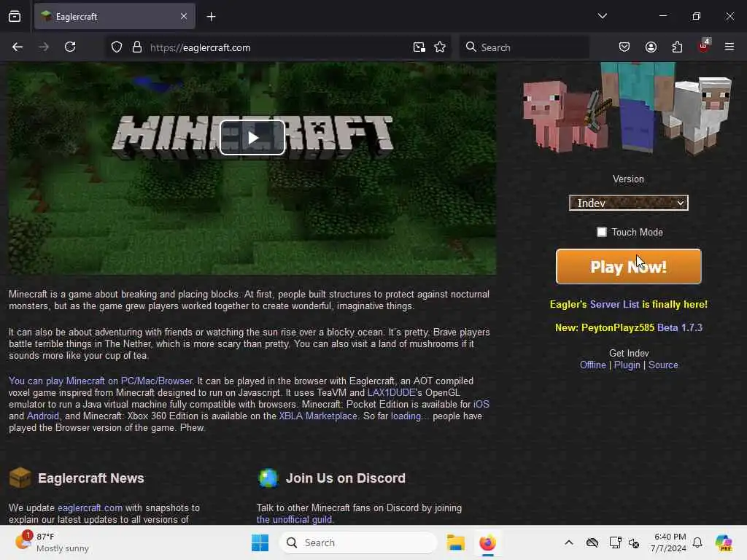Open the Source link
This screenshot has height=560, width=747.
[663, 365]
